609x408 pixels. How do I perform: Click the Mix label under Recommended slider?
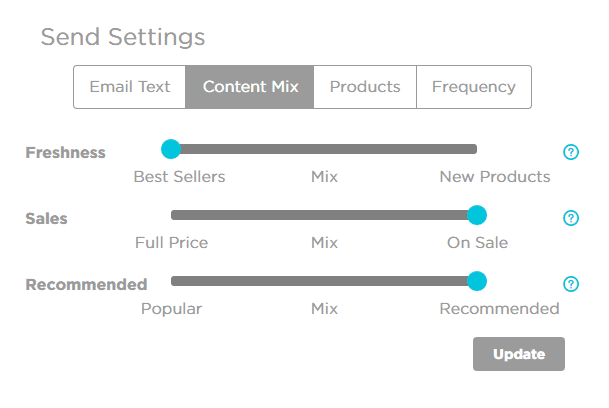[324, 309]
